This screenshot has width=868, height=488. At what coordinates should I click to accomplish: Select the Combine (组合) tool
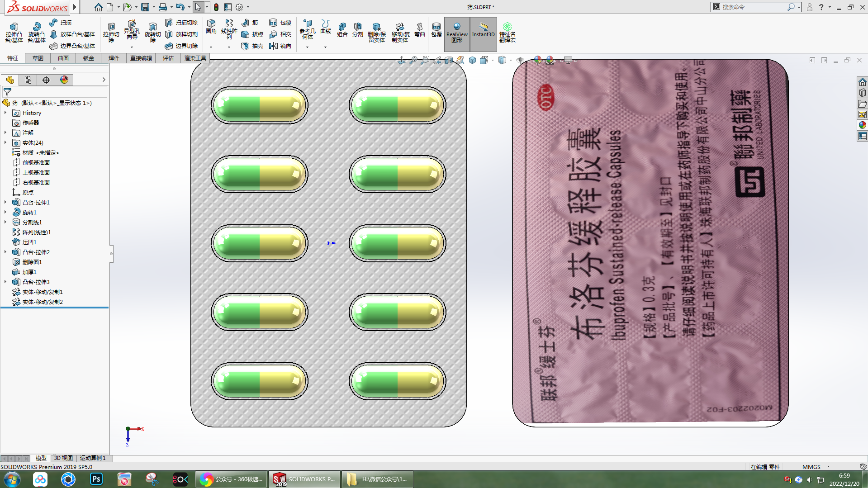(x=342, y=29)
